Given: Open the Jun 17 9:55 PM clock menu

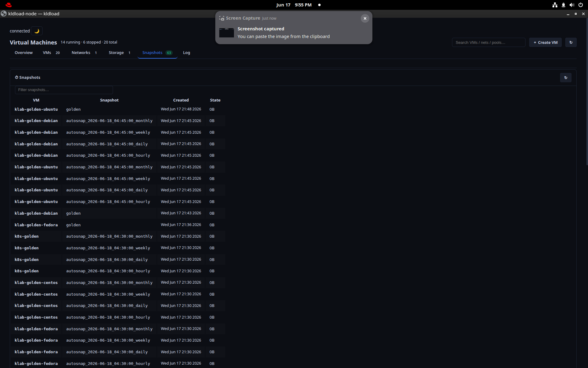Looking at the screenshot, I should 294,5.
